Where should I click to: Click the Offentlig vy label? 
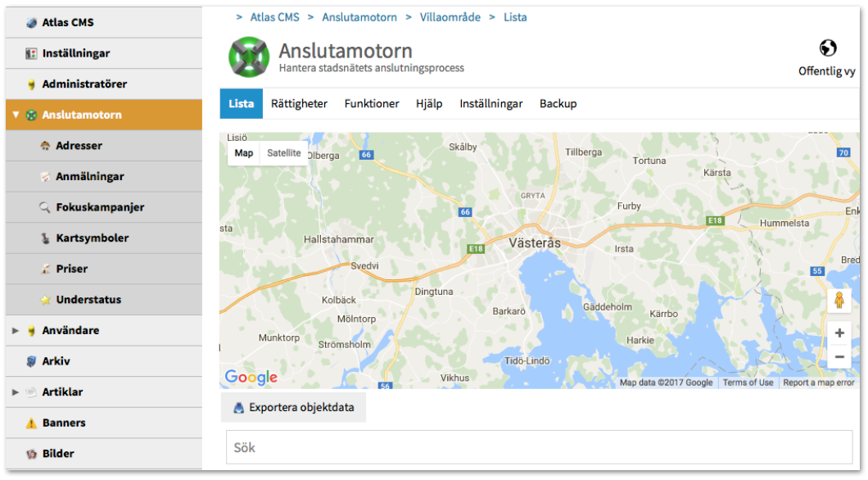826,71
